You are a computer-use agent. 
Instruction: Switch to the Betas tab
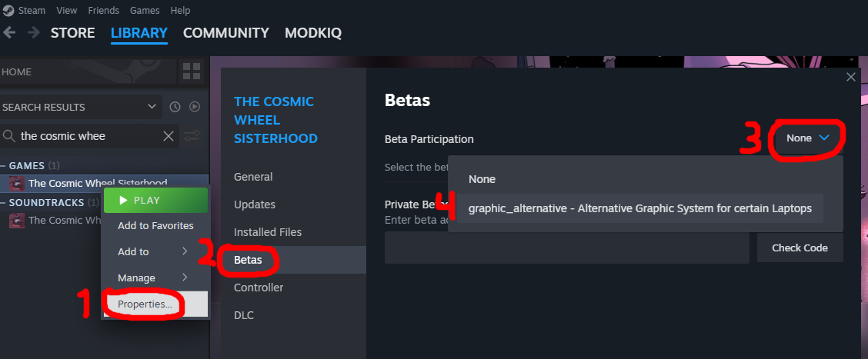[248, 260]
